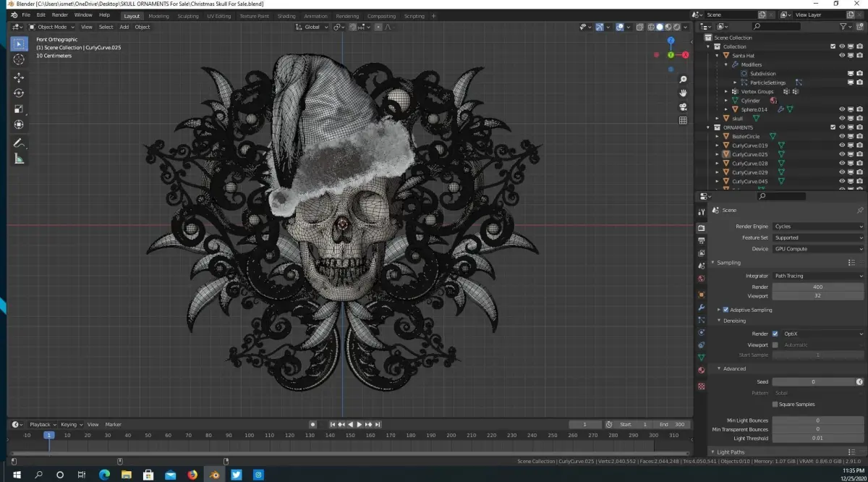Click the zoom view magnifier icon
The width and height of the screenshot is (868, 482).
tap(683, 80)
